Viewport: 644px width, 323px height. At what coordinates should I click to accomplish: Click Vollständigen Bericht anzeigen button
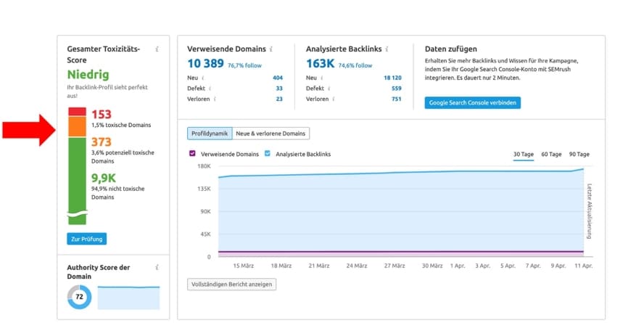[231, 285]
